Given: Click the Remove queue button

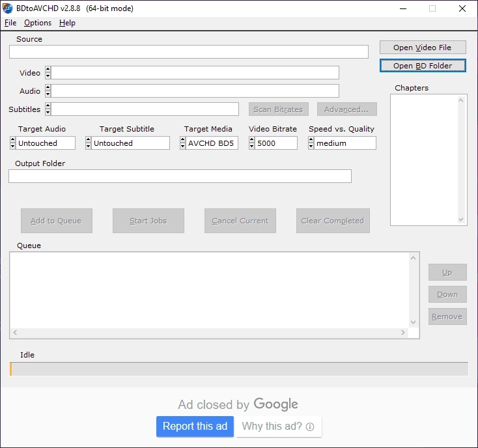Looking at the screenshot, I should pyautogui.click(x=447, y=316).
